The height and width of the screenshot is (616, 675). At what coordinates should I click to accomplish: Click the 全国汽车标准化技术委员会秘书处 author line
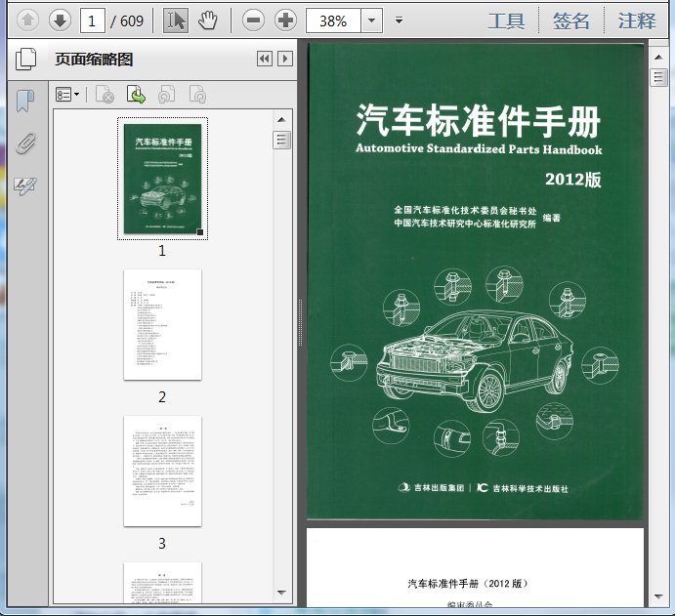coord(465,210)
